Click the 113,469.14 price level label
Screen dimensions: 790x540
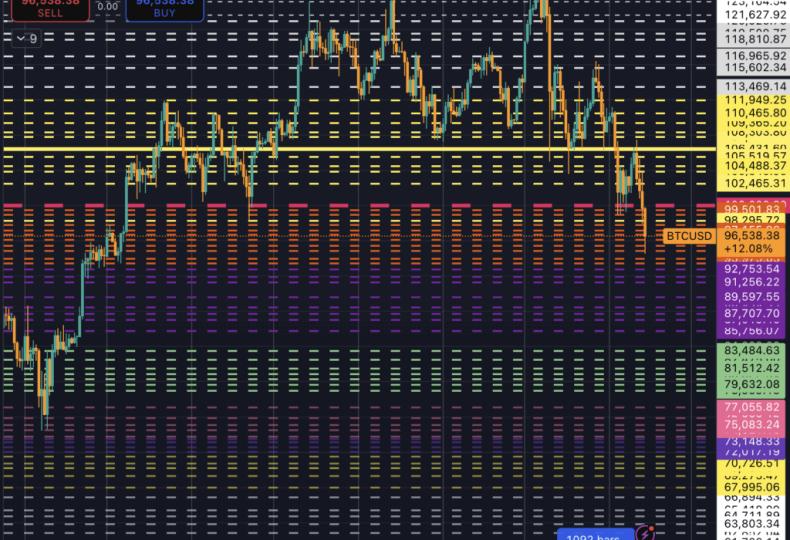[752, 87]
